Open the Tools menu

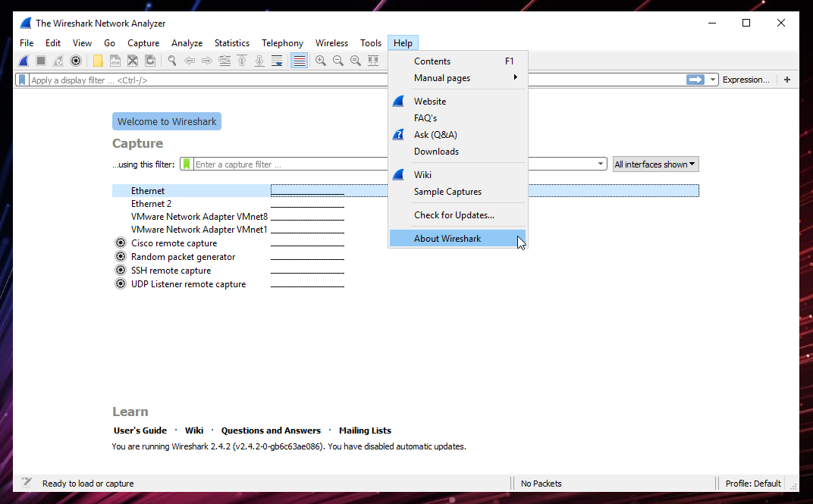pyautogui.click(x=371, y=43)
